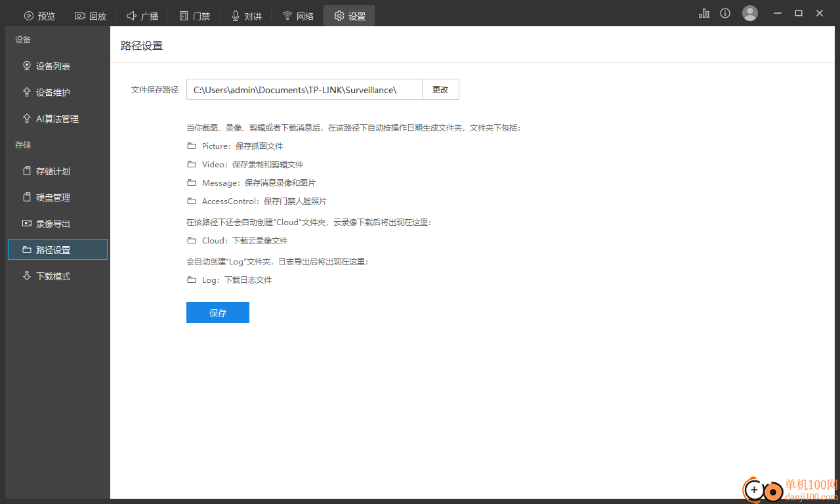Maximize the application window

point(799,13)
